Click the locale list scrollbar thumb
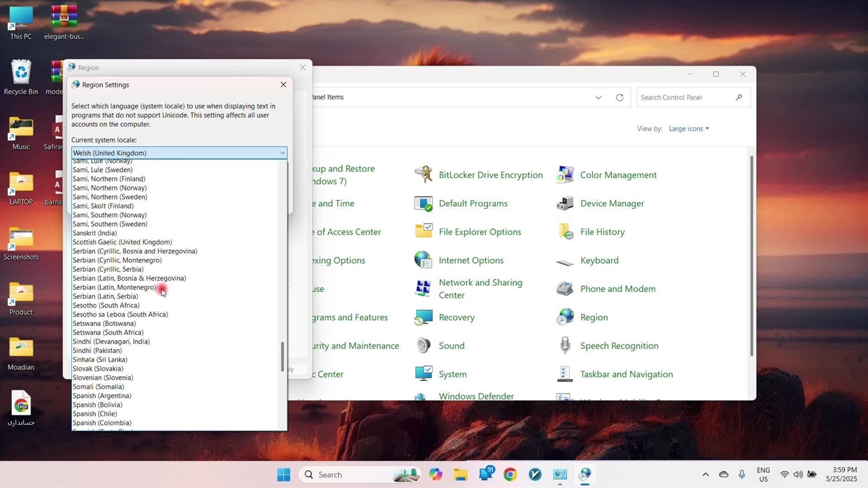The width and height of the screenshot is (868, 488). pyautogui.click(x=283, y=357)
